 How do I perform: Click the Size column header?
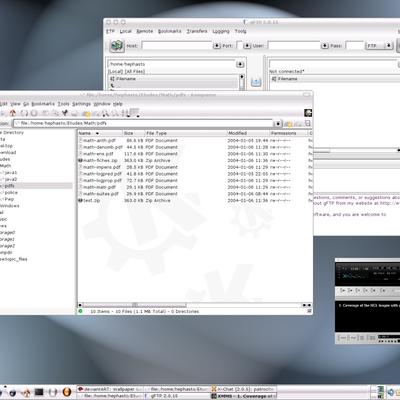point(134,133)
